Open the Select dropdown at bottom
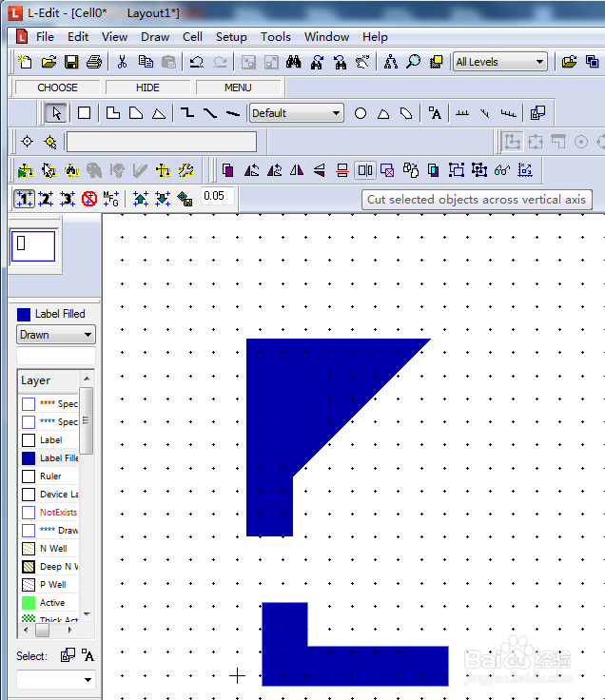Image resolution: width=605 pixels, height=700 pixels. pos(56,679)
